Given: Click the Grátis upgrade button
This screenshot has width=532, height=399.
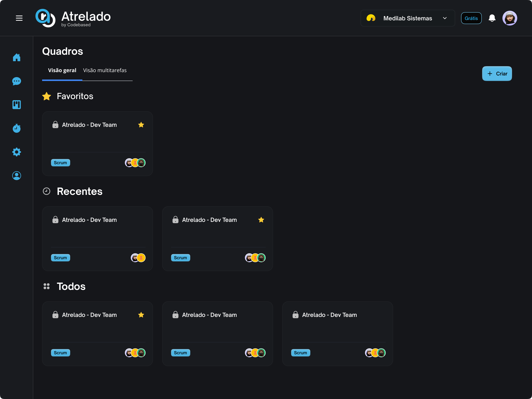Looking at the screenshot, I should 471,18.
